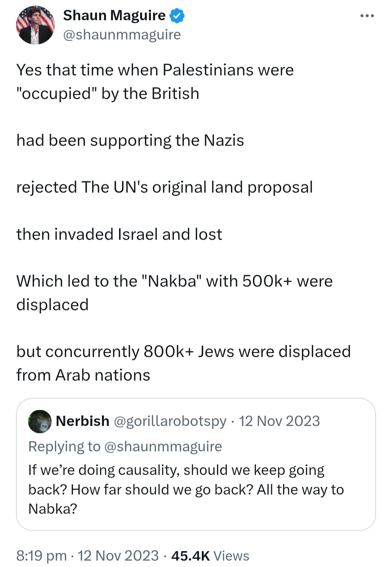Open the three-dot more options menu

click(x=367, y=16)
